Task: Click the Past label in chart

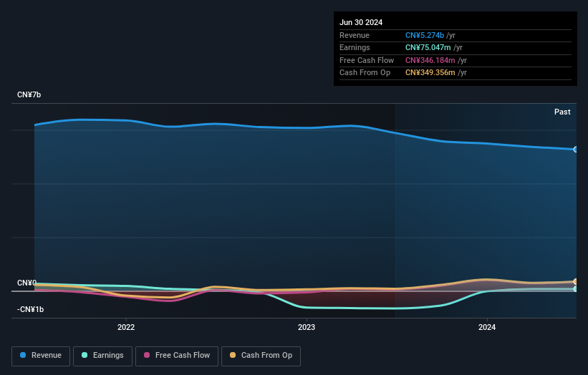Action: (562, 112)
